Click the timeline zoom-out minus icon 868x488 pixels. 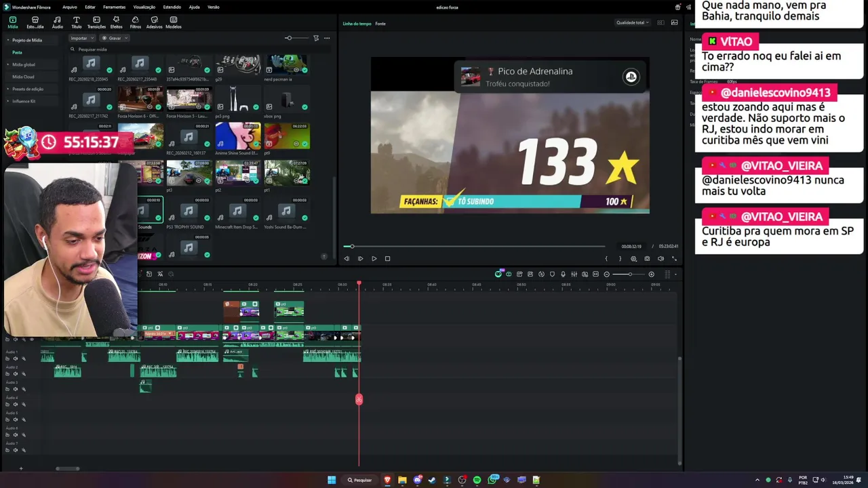pos(607,274)
